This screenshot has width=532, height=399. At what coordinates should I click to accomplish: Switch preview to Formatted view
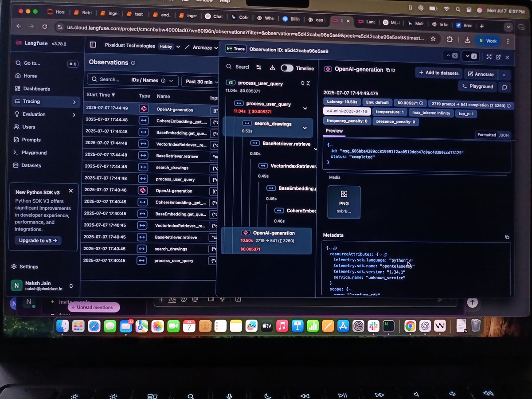coord(487,135)
